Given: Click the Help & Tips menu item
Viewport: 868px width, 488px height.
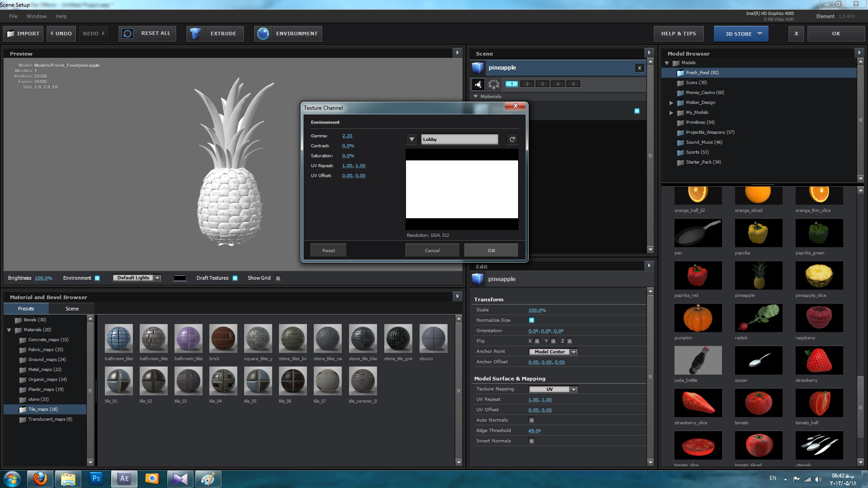Looking at the screenshot, I should tap(679, 33).
